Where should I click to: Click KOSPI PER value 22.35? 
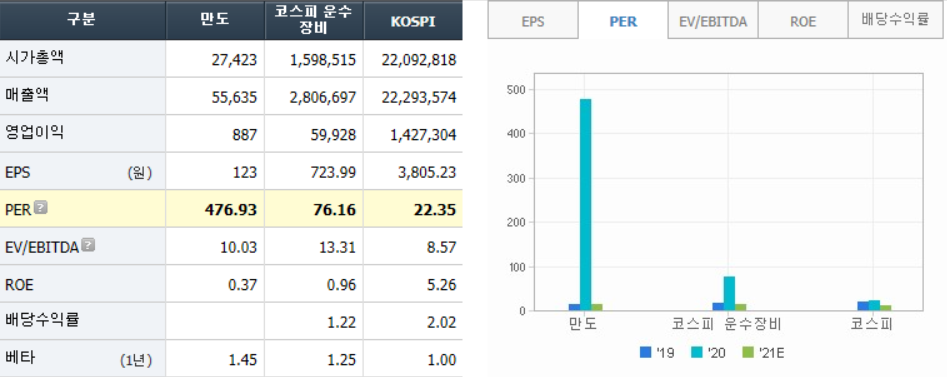tap(436, 210)
